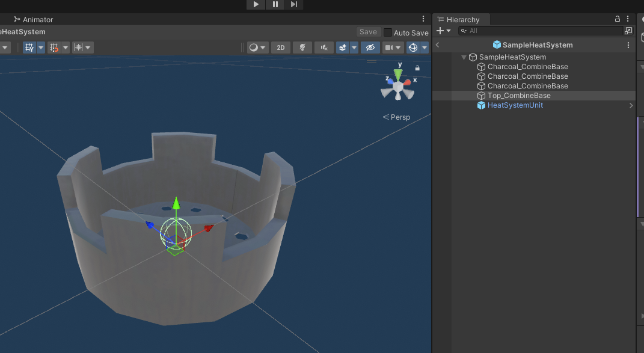Click the search-by-type icon beside Hierarchy search
This screenshot has height=353, width=644.
(x=628, y=31)
